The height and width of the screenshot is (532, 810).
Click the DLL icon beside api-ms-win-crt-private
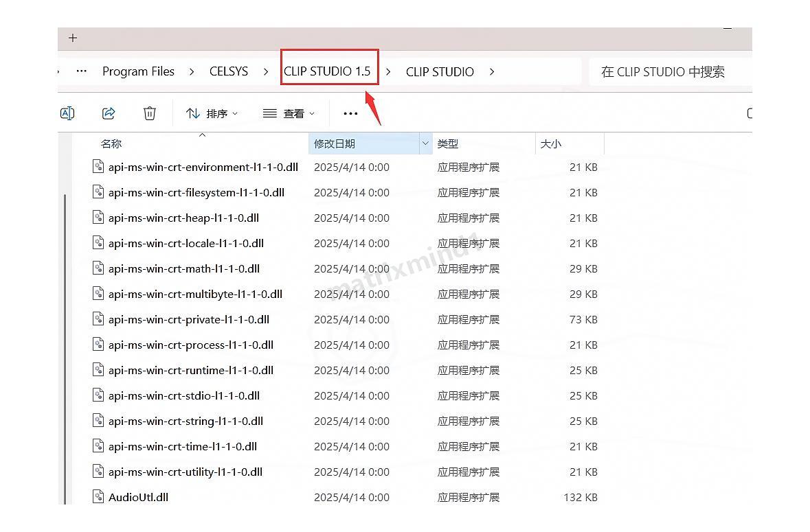(x=98, y=319)
